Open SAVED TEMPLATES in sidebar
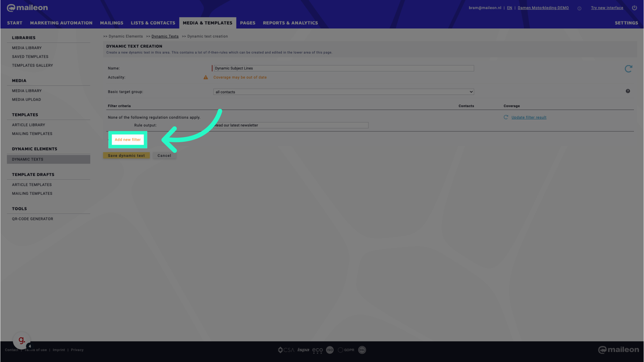The height and width of the screenshot is (362, 644). click(x=30, y=57)
